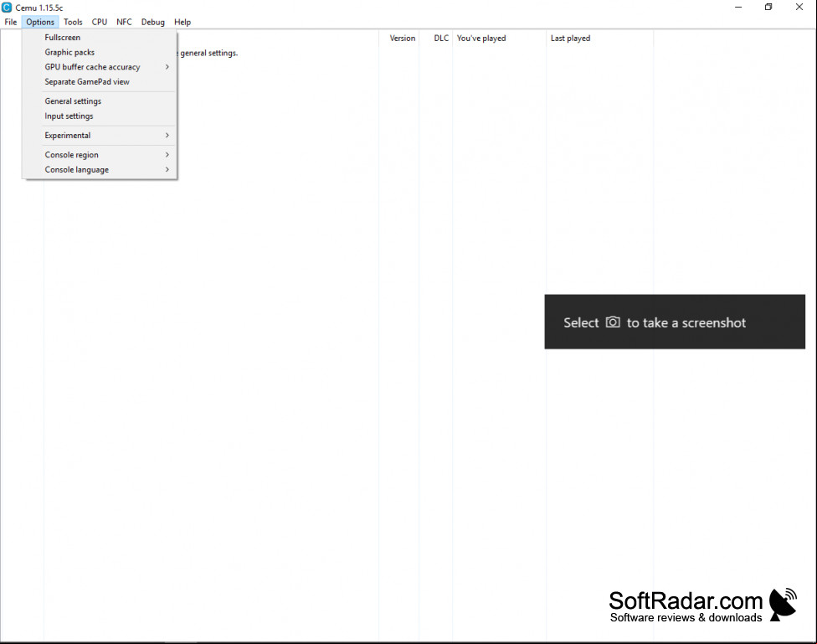Expand Console region submenu
This screenshot has height=644, width=817.
point(100,155)
